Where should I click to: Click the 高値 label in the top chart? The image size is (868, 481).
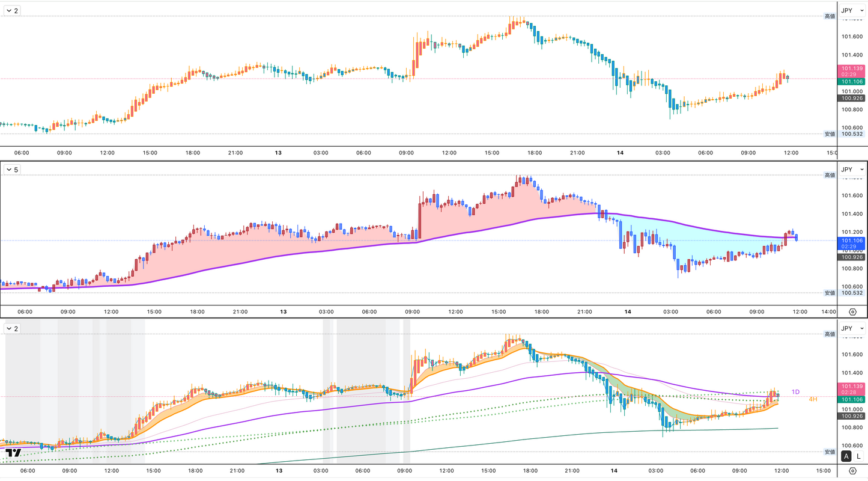830,16
